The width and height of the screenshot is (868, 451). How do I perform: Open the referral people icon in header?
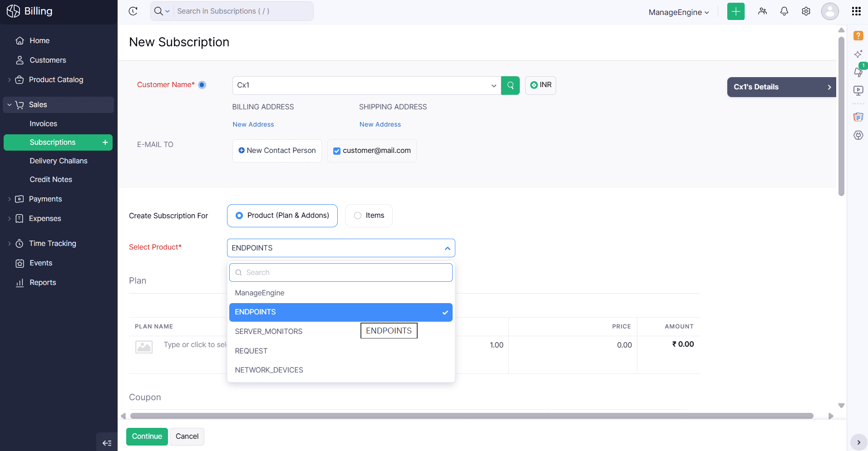pos(763,11)
